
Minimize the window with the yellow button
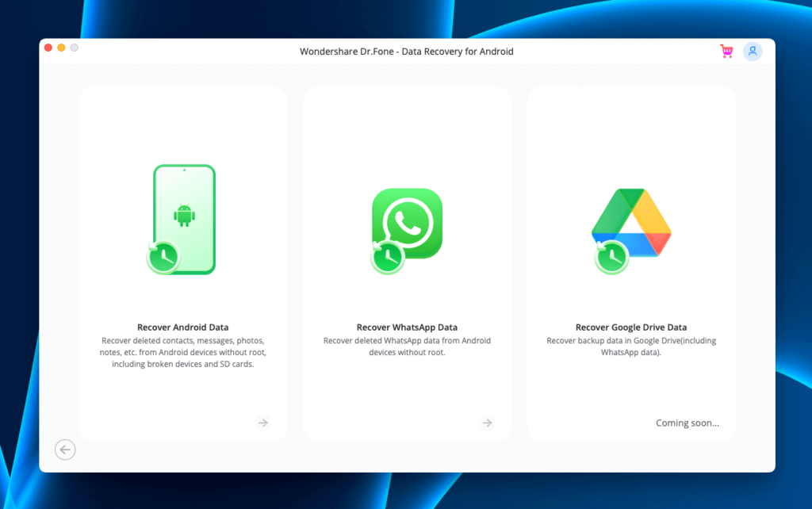61,48
